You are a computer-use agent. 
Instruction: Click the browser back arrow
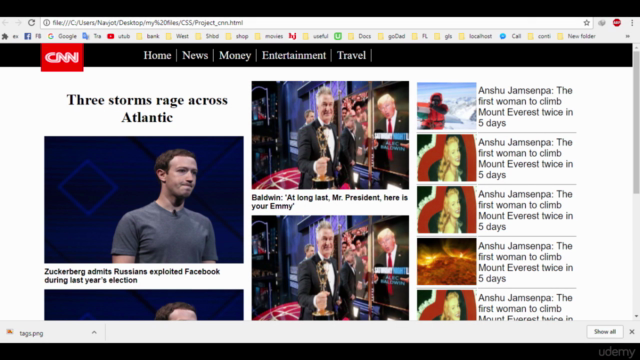(5, 23)
